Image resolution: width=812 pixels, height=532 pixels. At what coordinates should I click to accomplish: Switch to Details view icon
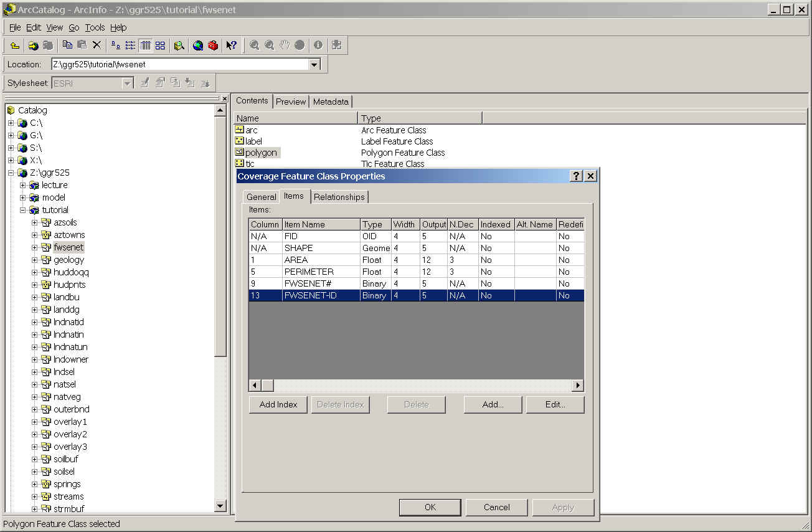145,45
